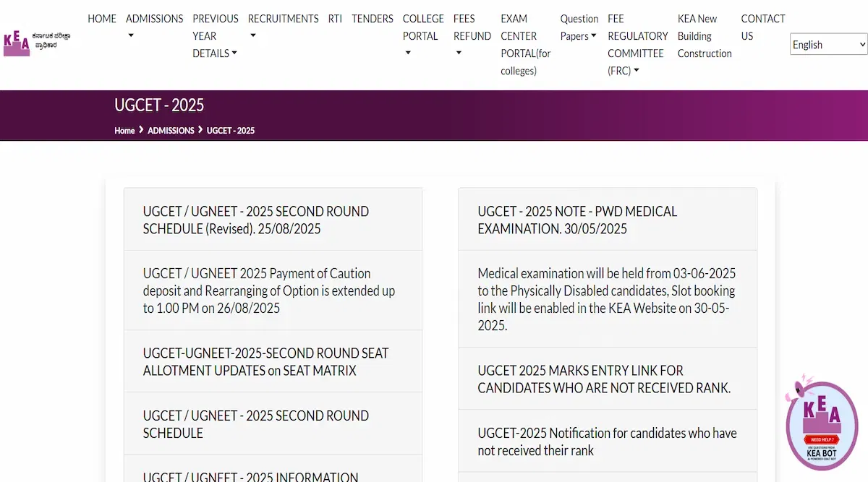Open the RTI menu item
The image size is (868, 482).
[335, 19]
